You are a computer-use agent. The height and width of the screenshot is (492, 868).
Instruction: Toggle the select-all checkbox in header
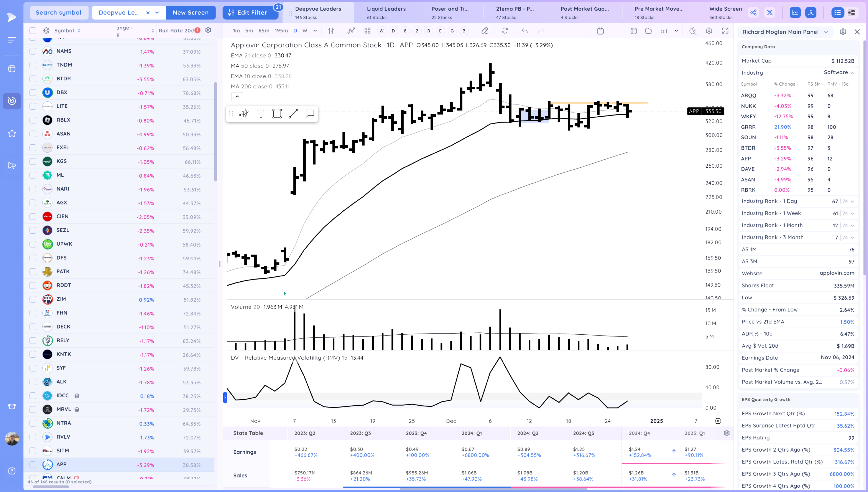(x=33, y=31)
